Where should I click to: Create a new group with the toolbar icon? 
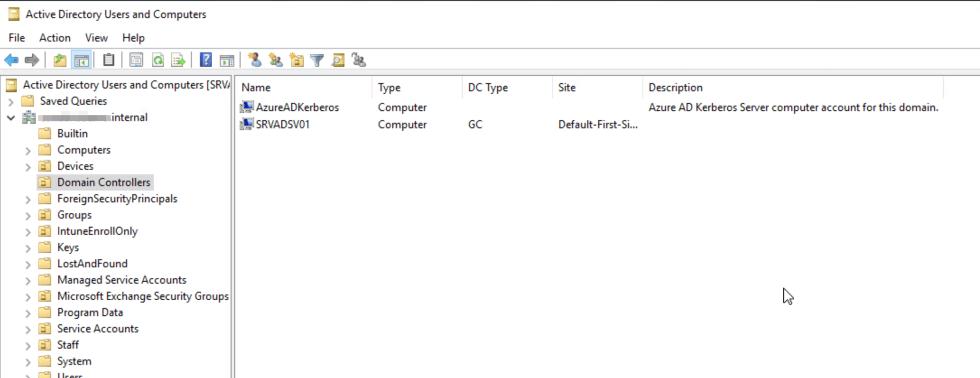(275, 60)
